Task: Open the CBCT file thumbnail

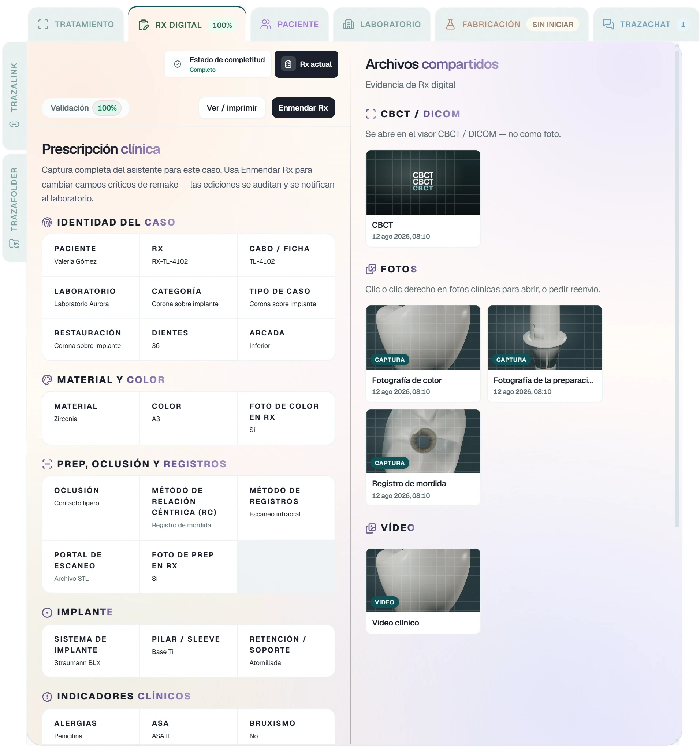Action: point(423,198)
